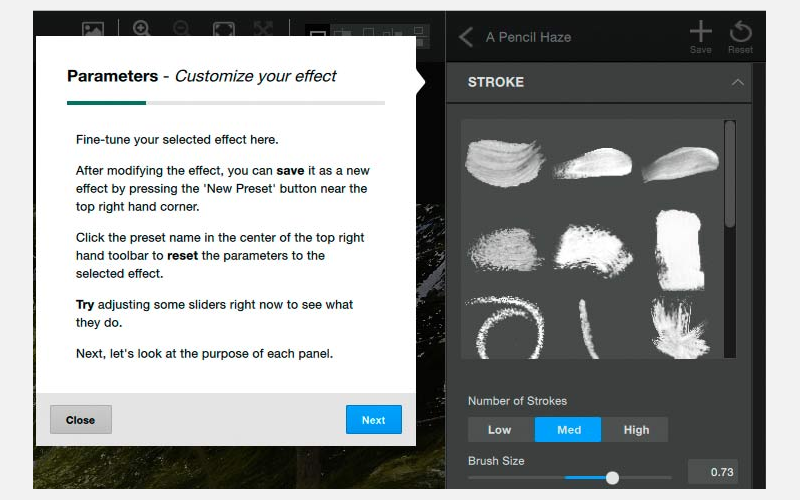800x500 pixels.
Task: Click the Next button in tutorial
Action: pos(373,420)
